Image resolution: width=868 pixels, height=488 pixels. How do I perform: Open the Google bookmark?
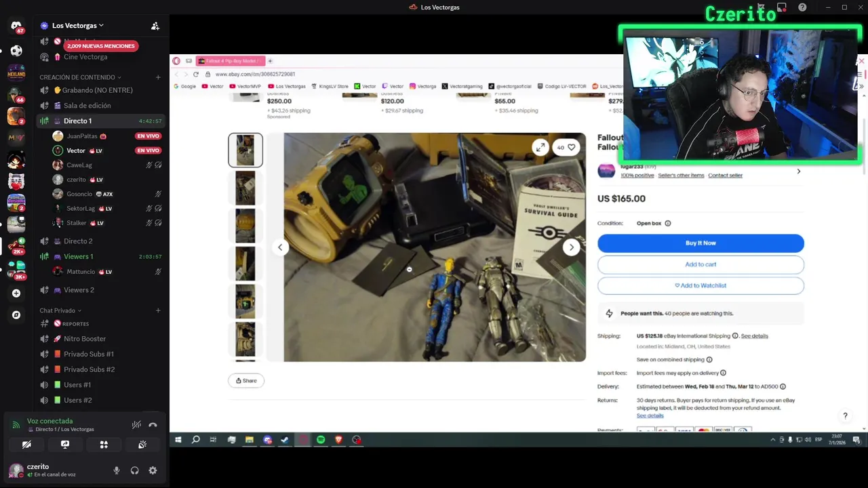pos(185,86)
